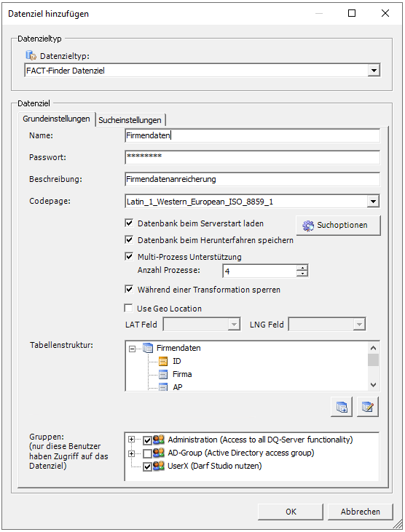Close the Datenziel hinzufügen dialog
The image size is (405, 532).
coord(385,13)
